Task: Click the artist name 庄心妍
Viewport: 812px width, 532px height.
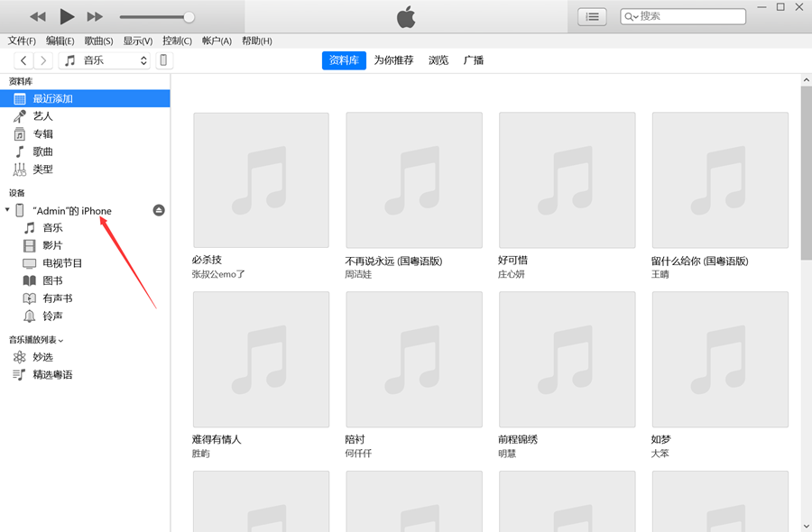Action: [x=512, y=274]
